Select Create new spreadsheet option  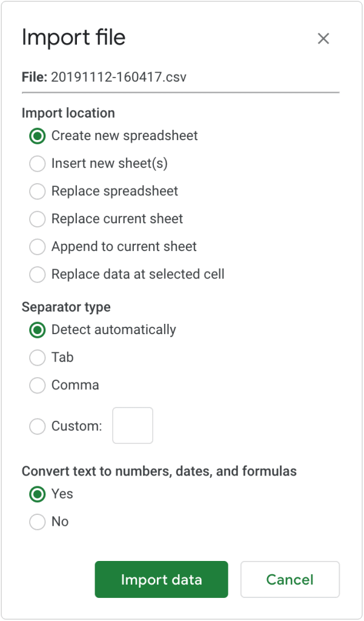point(38,136)
